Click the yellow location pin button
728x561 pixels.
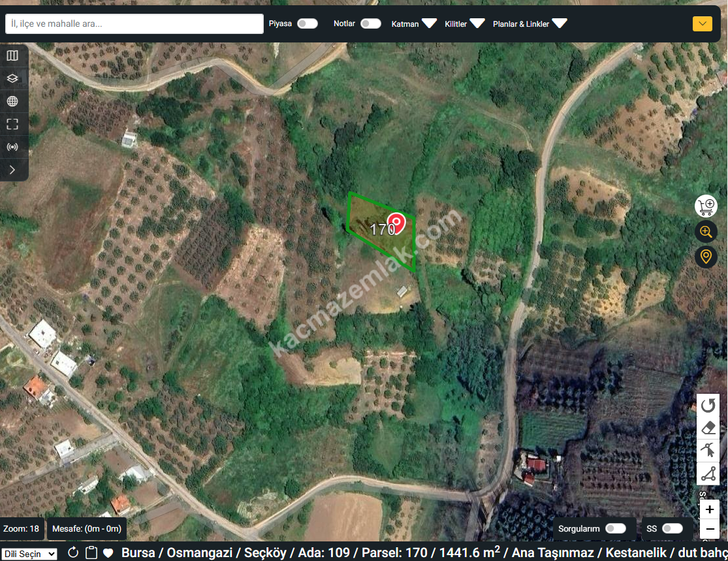pyautogui.click(x=706, y=257)
